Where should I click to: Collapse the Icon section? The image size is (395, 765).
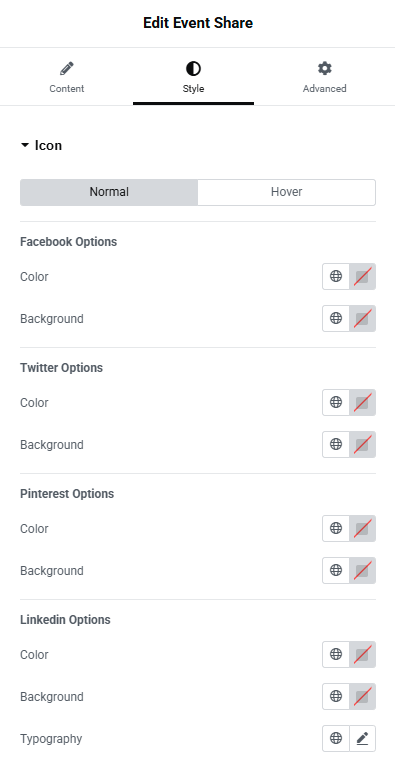coord(41,145)
